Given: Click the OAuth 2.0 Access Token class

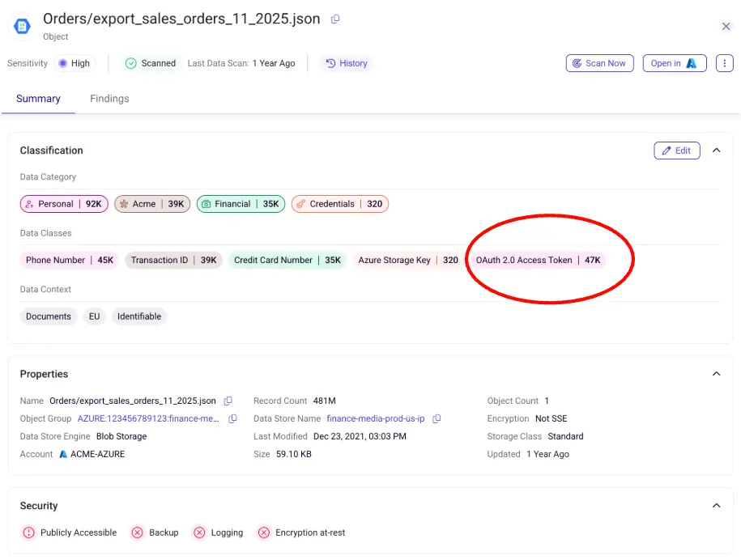Looking at the screenshot, I should point(538,260).
